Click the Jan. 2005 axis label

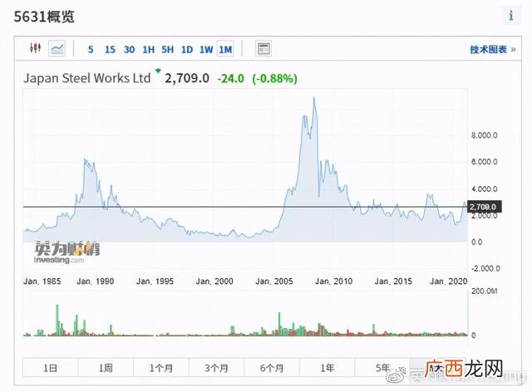pos(273,281)
